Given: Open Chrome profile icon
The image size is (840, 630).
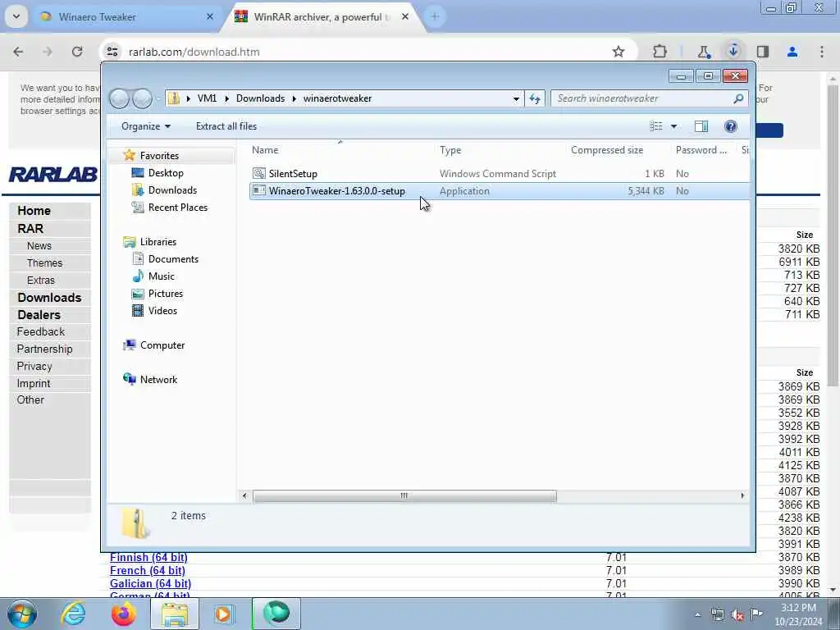Looking at the screenshot, I should click(x=792, y=52).
